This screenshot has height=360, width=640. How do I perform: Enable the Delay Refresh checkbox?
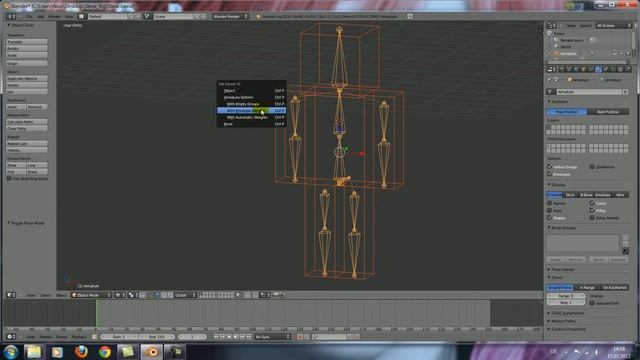592,218
